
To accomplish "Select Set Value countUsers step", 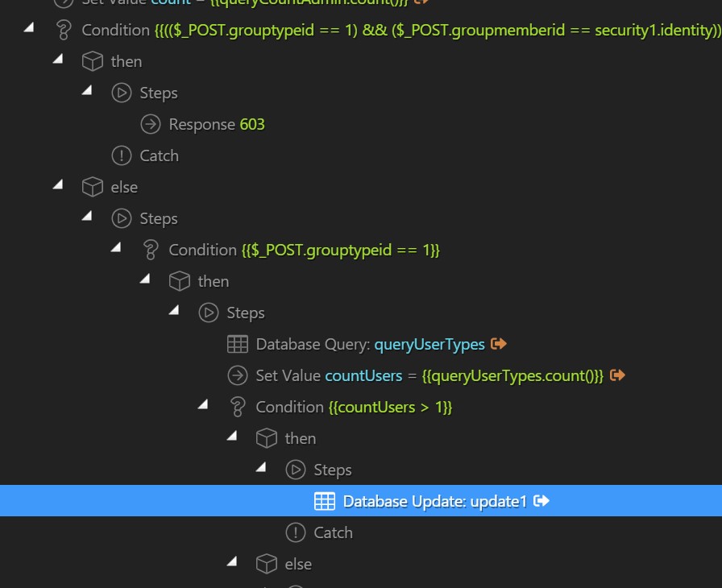I will tap(429, 375).
